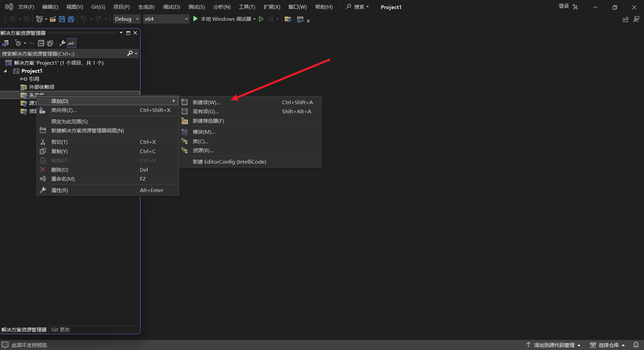This screenshot has width=644, height=350.
Task: Click 添加到源代码管理 in status bar
Action: (553, 345)
